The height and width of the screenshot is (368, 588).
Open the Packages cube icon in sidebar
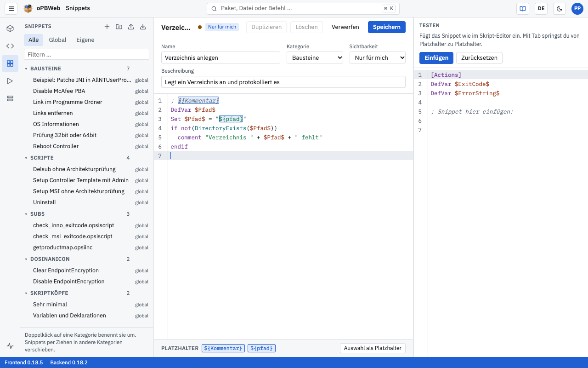coord(10,29)
